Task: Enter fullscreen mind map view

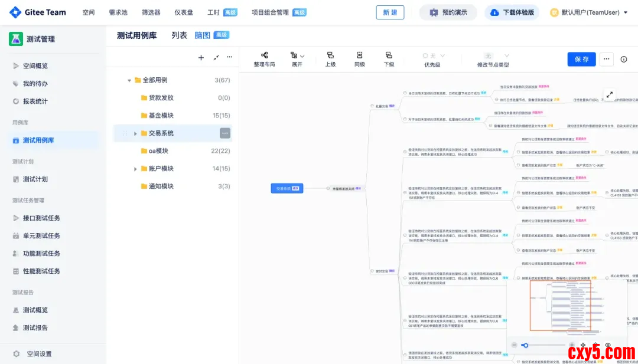Action: click(610, 94)
